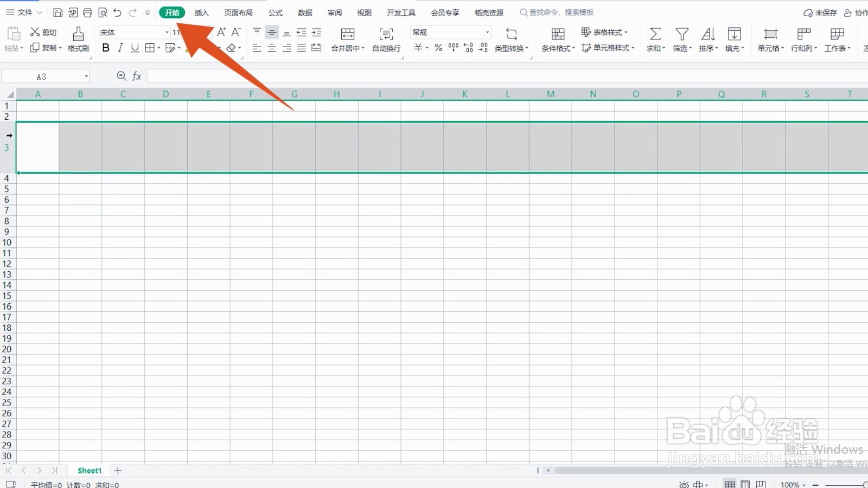The width and height of the screenshot is (868, 488).
Task: Click the command search box (查找命令)
Action: 557,12
